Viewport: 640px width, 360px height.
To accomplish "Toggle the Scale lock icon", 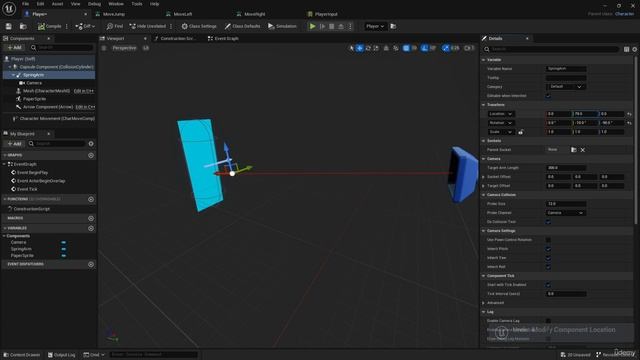I will click(521, 132).
